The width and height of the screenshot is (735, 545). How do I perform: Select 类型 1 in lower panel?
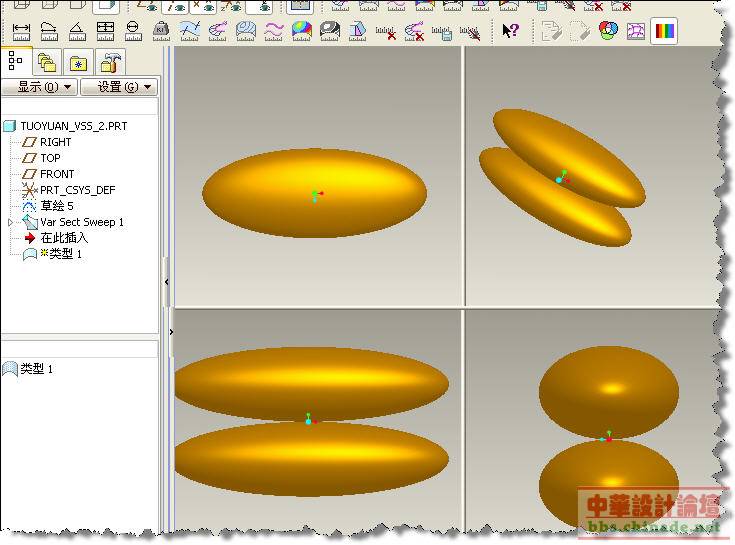click(36, 369)
